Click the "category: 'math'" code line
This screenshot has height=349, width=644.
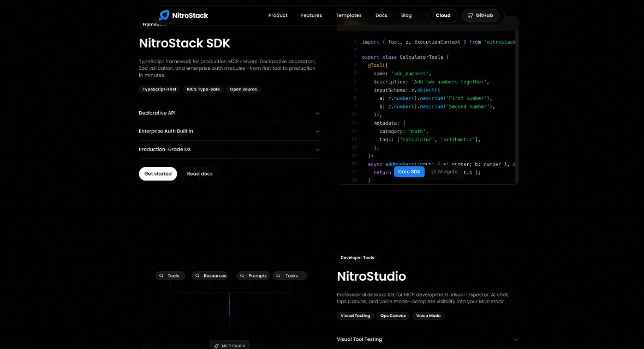[404, 131]
